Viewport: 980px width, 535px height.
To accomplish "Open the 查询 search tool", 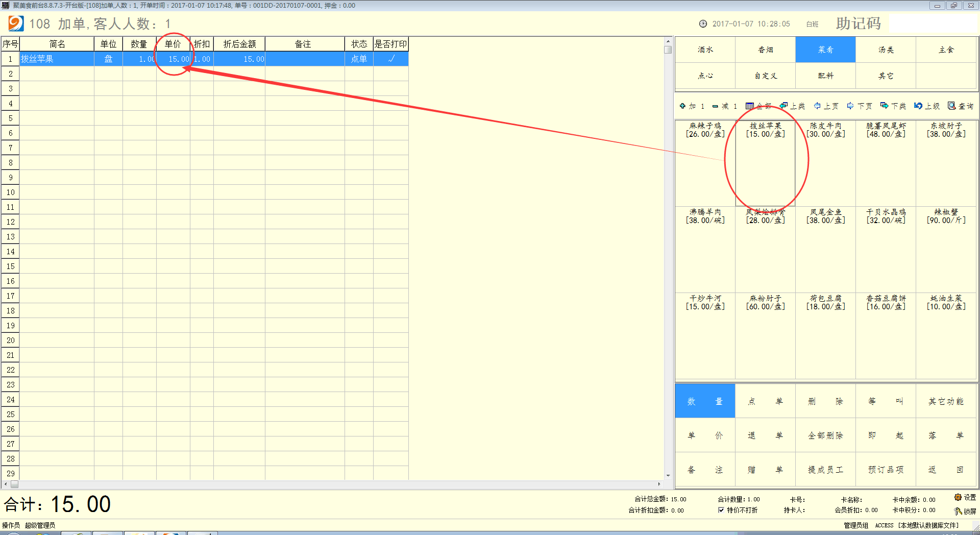I will point(952,106).
